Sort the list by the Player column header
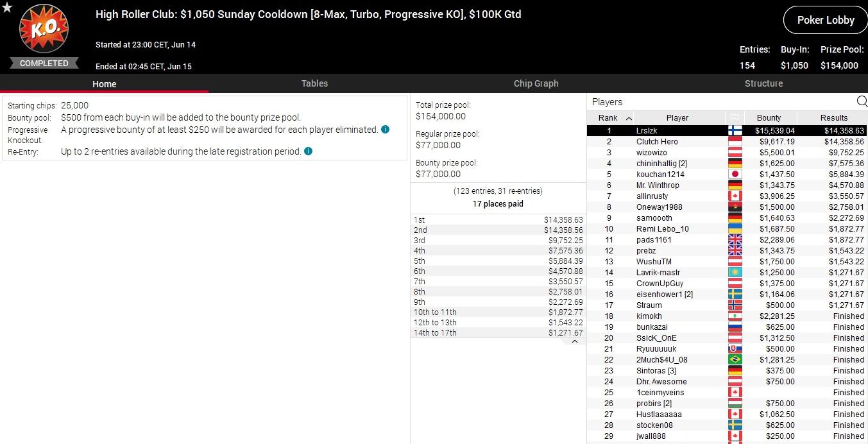 (677, 118)
